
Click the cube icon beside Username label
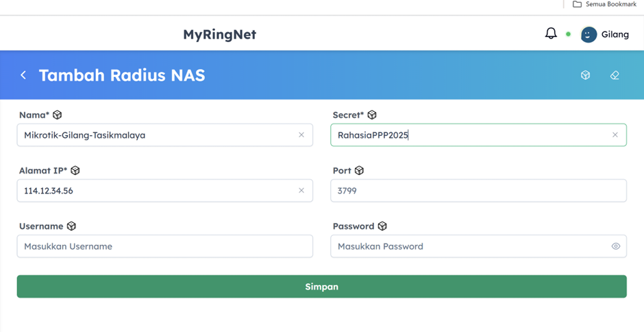pos(71,226)
